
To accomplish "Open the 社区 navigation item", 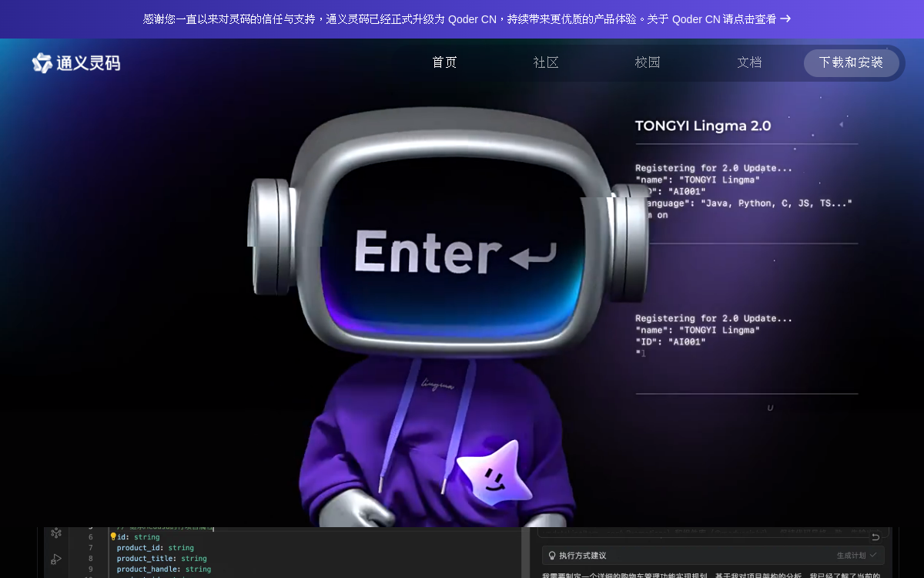I will [546, 62].
